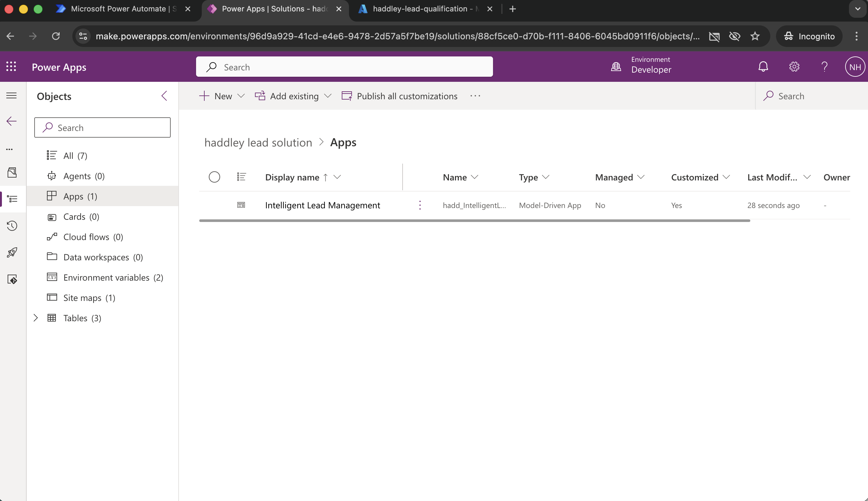Open the Display name column sort dropdown
The image size is (868, 501).
coord(337,177)
